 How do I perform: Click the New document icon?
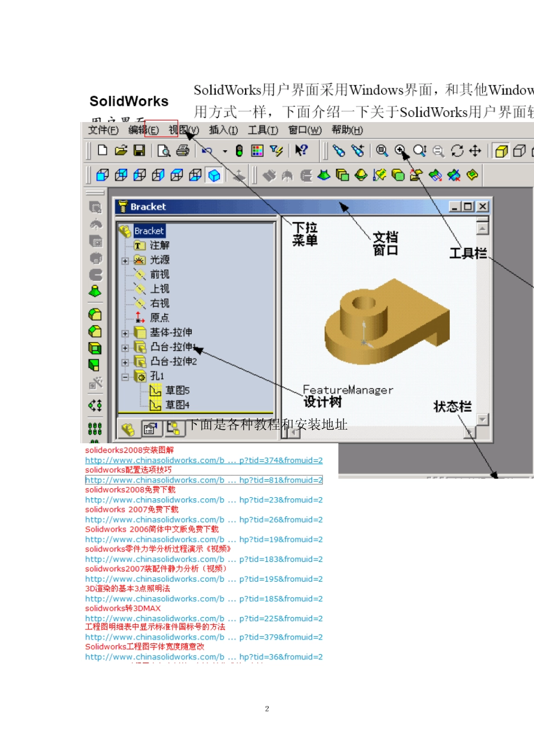(x=102, y=150)
